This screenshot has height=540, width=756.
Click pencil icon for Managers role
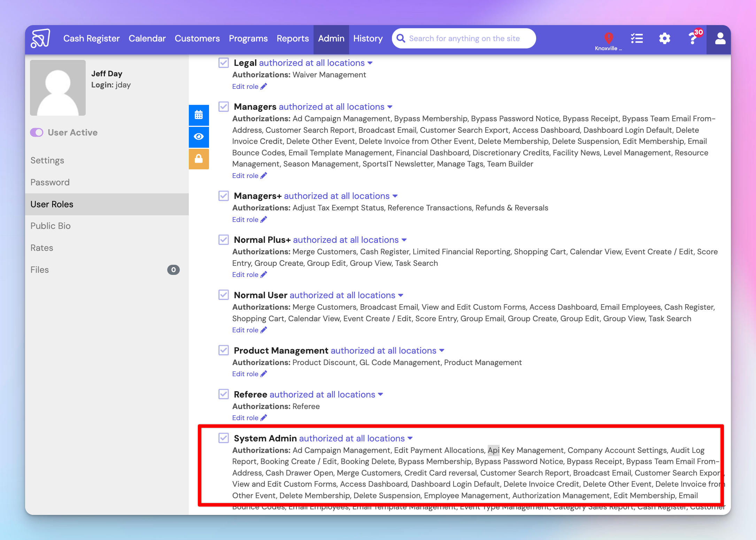point(264,176)
